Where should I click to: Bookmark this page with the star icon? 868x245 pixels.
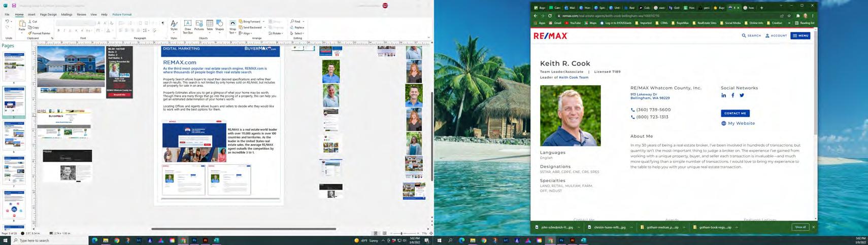pos(789,16)
